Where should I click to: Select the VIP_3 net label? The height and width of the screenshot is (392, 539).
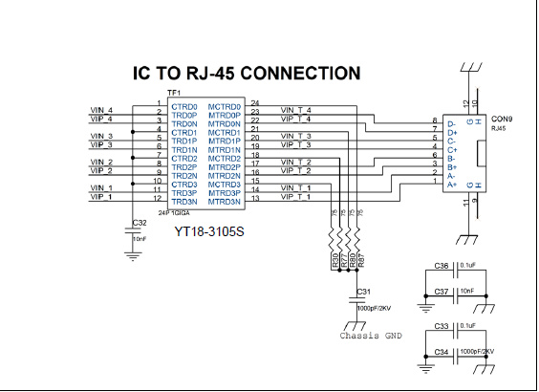pyautogui.click(x=101, y=144)
